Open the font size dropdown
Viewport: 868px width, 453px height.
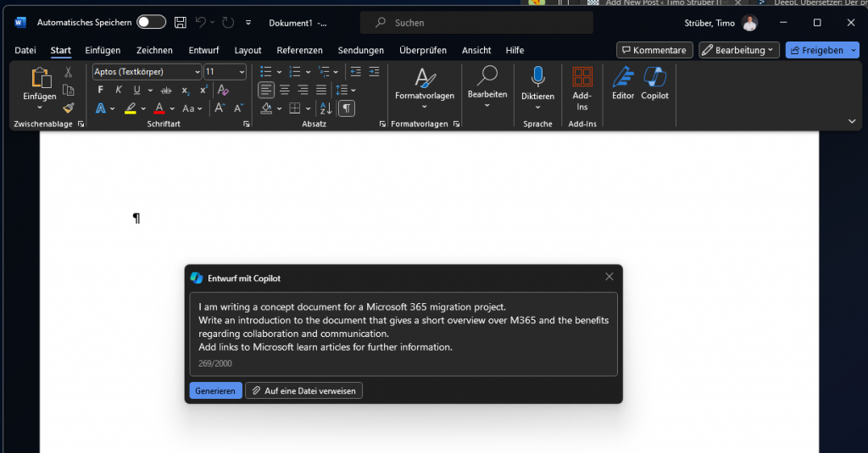pyautogui.click(x=242, y=72)
